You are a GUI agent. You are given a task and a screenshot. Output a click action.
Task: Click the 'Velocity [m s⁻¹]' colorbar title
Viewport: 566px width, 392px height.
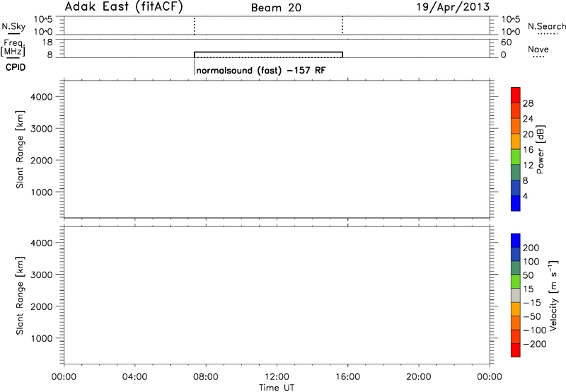pos(553,296)
